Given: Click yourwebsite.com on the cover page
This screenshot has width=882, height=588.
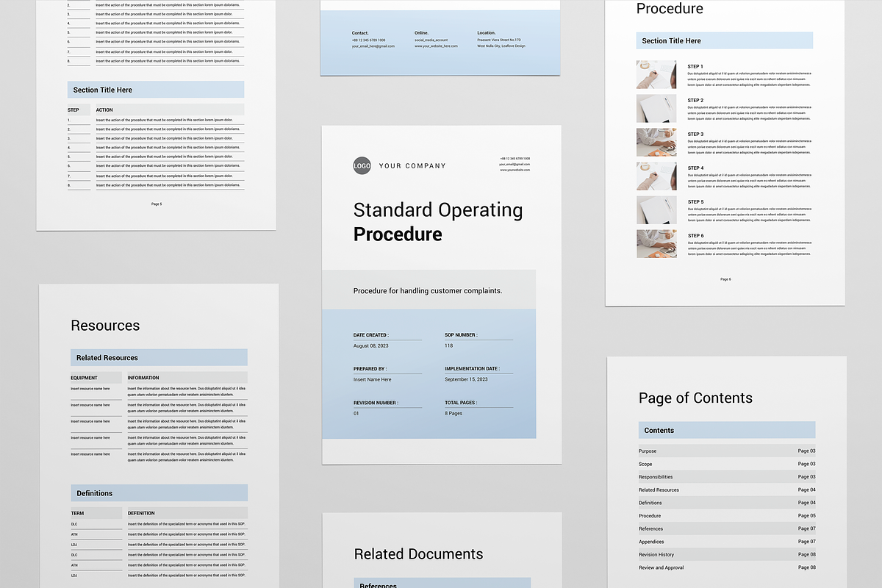Looking at the screenshot, I should click(515, 170).
